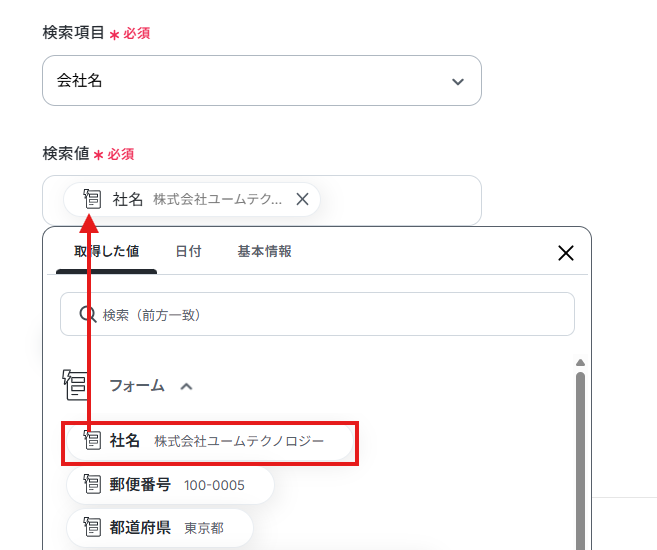Click scrollbar up arrow in list
Screen dimensions: 657x550
pos(580,362)
